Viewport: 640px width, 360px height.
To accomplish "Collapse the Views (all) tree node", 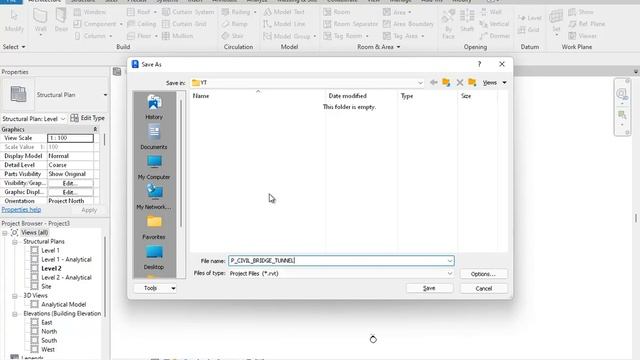I will coord(5,233).
